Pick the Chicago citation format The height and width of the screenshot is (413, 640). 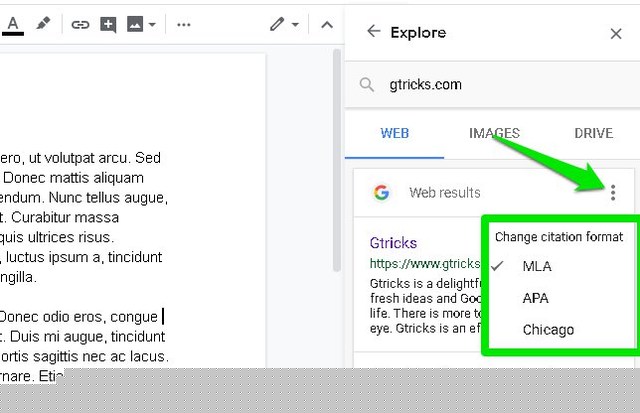tap(548, 329)
